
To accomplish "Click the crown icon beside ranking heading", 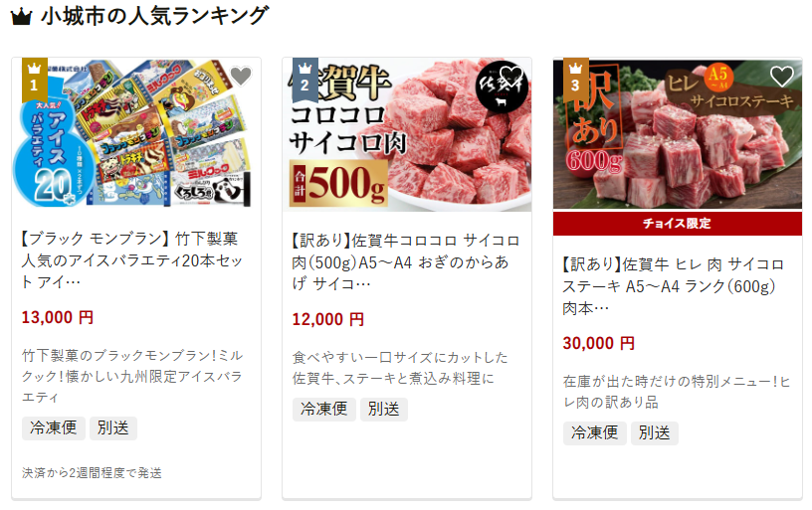I will [21, 17].
